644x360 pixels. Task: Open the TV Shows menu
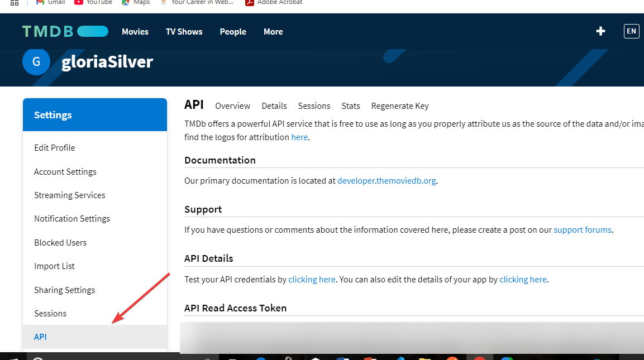pos(184,32)
